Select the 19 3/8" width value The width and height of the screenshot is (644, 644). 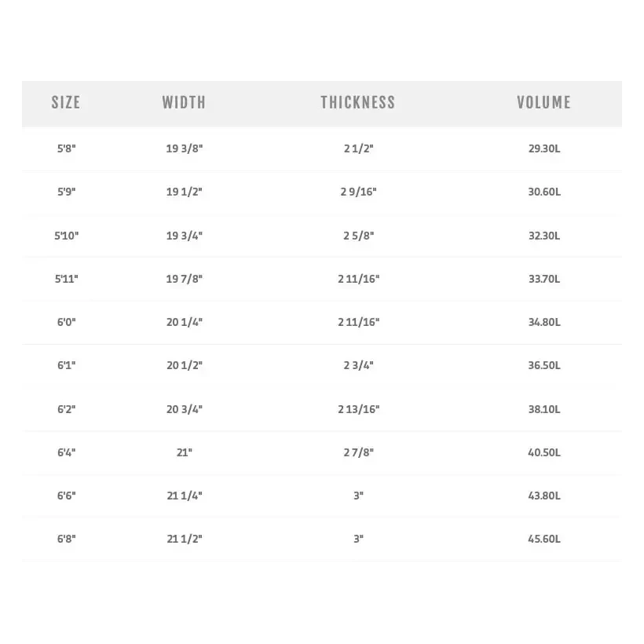tap(185, 148)
